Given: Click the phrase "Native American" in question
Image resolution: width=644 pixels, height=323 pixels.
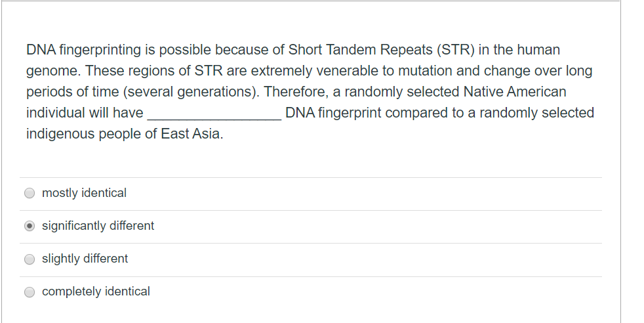Looking at the screenshot, I should (515, 92).
